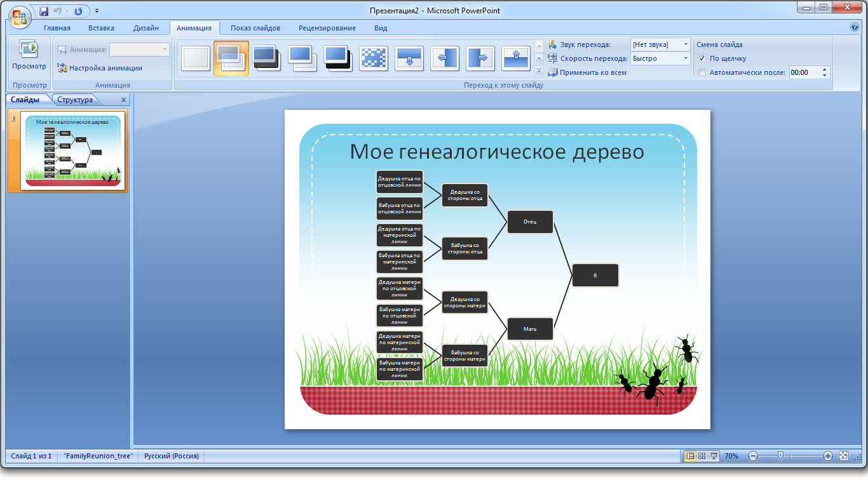
Task: Uncheck the По щелчку checkbox
Action: 702,58
